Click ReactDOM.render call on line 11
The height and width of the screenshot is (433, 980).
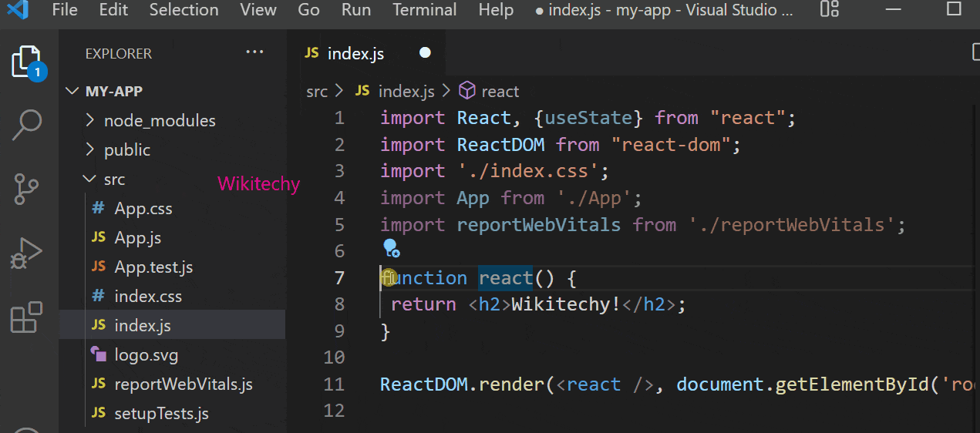pos(463,384)
